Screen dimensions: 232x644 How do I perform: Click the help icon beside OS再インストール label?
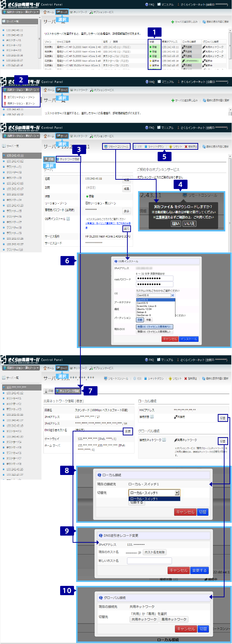[68, 219]
